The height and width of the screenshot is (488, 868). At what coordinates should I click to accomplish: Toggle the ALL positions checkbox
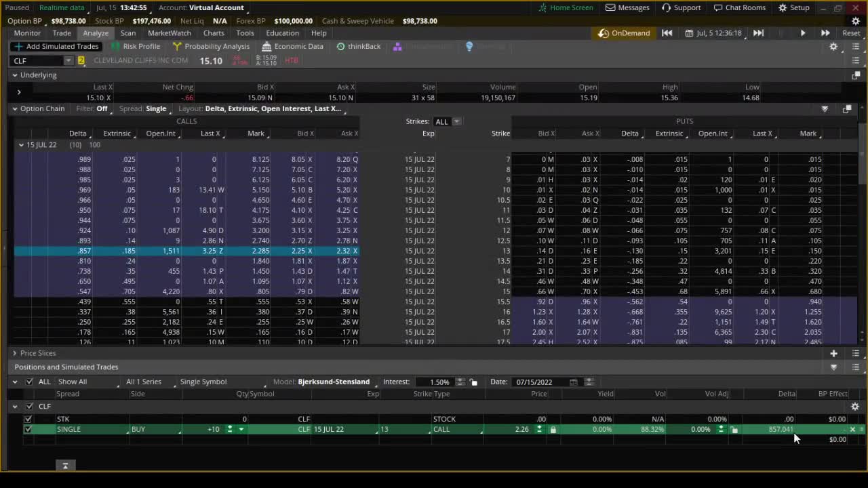click(x=29, y=382)
